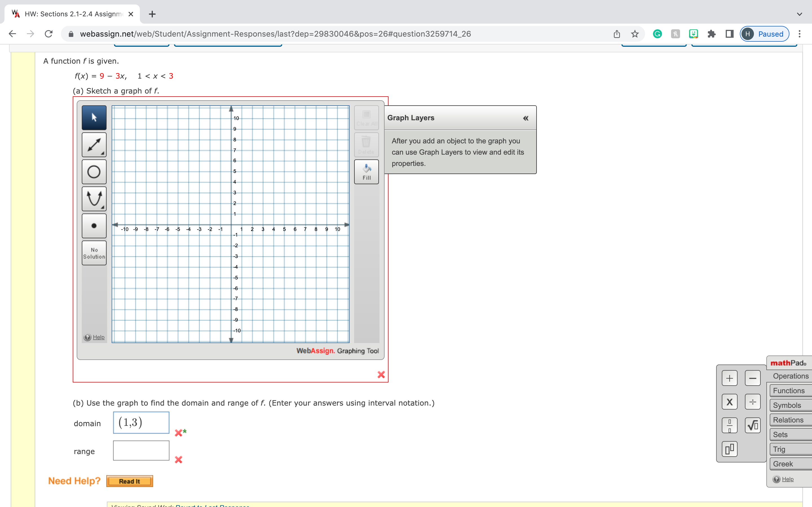Bookmark this page with star icon
Screen dimensions: 812x507
point(634,34)
